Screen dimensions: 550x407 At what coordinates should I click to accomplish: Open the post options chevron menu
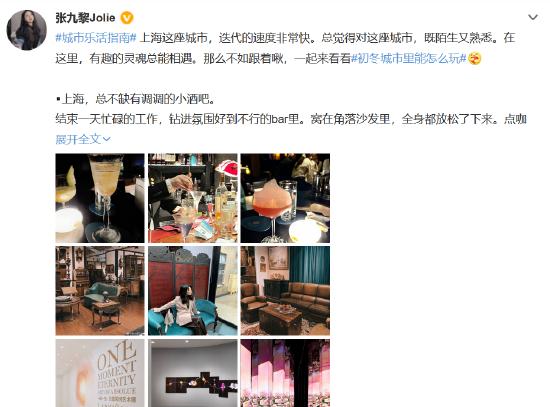tap(533, 17)
